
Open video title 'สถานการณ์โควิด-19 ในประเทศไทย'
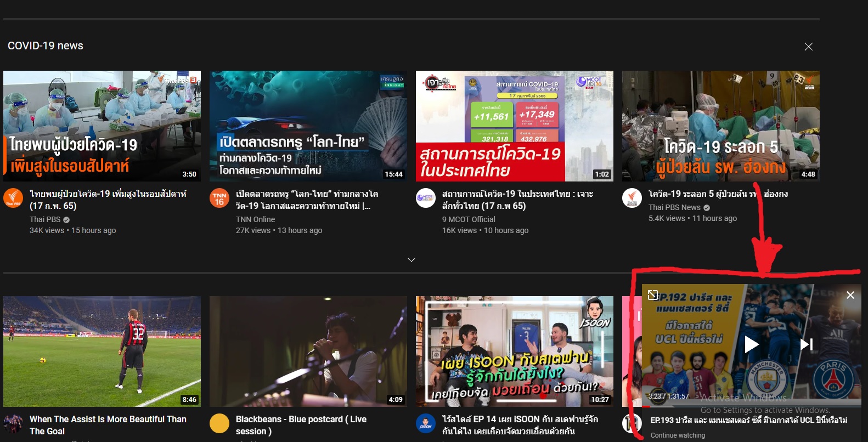pyautogui.click(x=517, y=200)
